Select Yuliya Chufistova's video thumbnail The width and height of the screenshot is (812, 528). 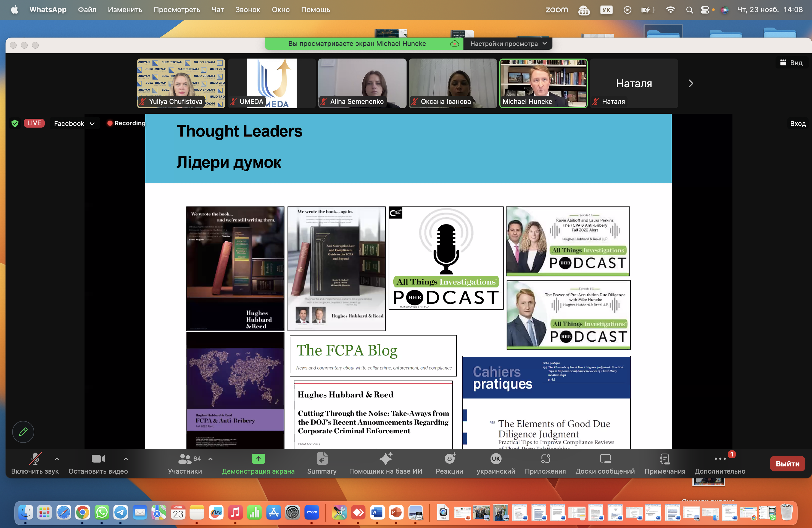tap(181, 83)
